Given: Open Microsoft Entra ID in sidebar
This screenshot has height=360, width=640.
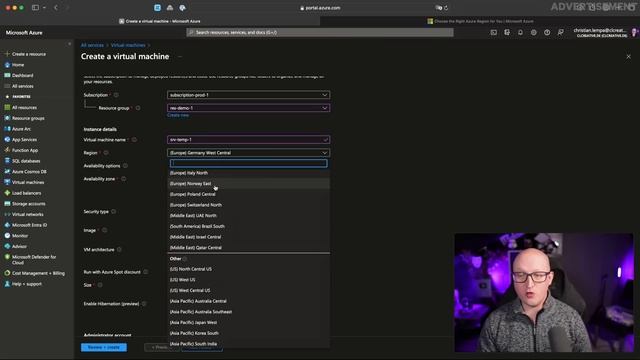Looking at the screenshot, I should pos(26,225).
